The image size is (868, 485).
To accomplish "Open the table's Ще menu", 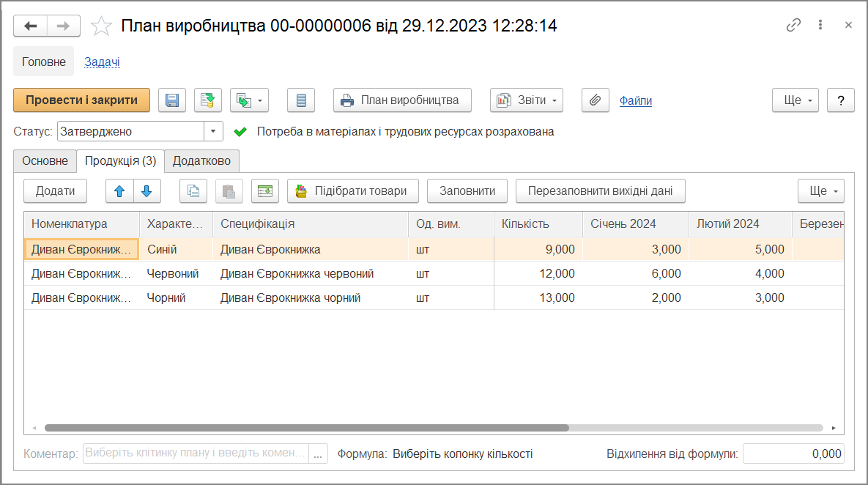I will (820, 191).
